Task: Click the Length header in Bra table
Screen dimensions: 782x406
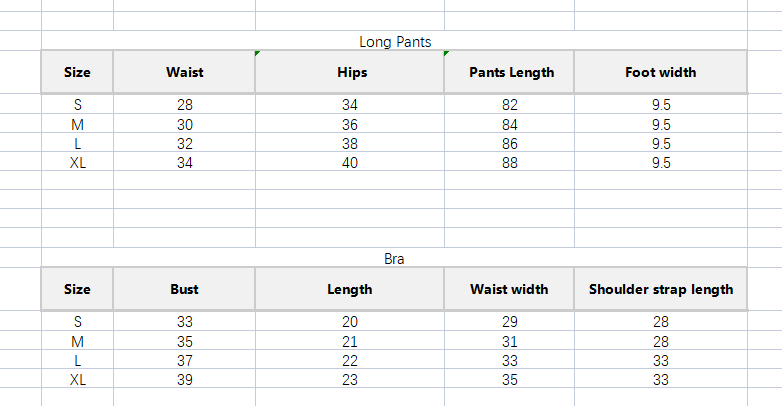Action: pos(349,289)
